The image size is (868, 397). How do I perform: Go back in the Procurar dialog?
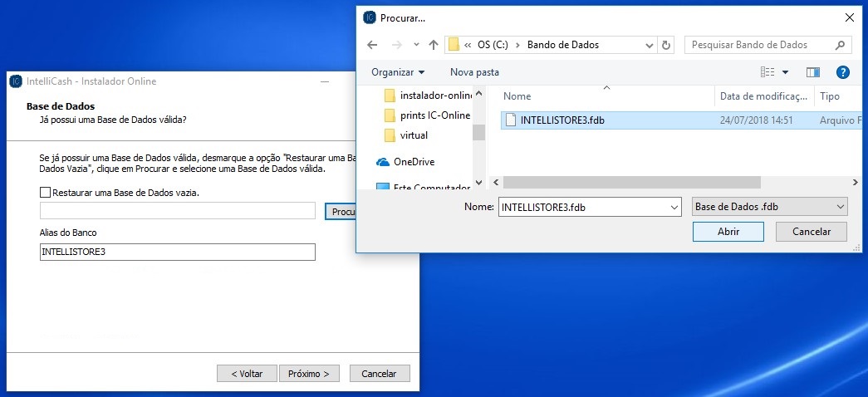pos(372,46)
